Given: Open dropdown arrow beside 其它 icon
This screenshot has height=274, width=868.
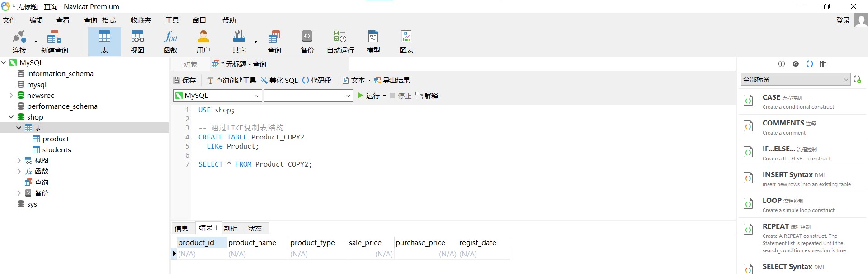Looking at the screenshot, I should point(255,42).
